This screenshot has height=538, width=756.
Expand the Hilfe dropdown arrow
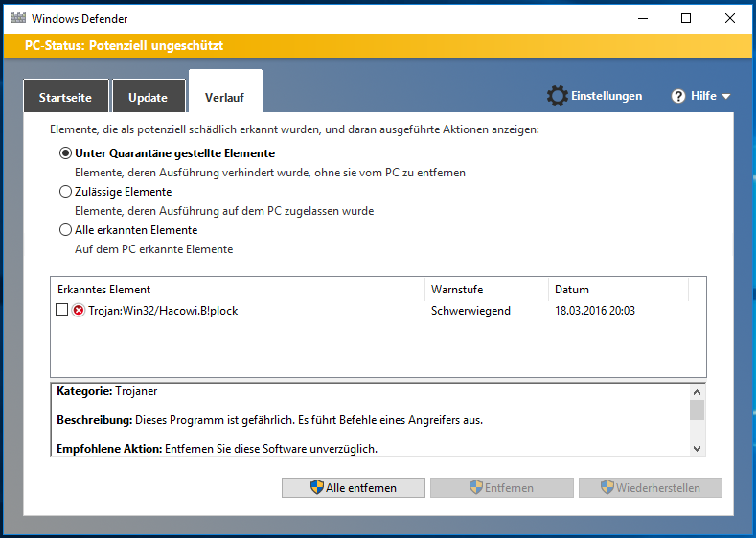[726, 97]
